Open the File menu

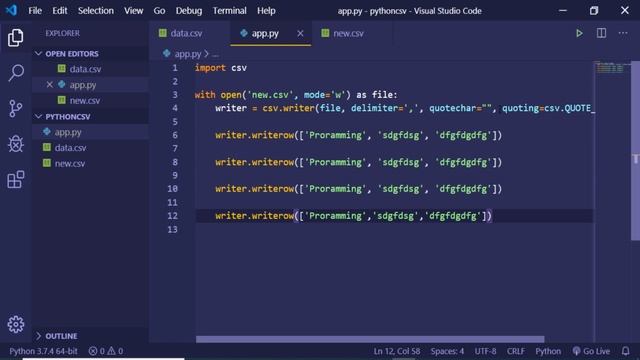point(35,11)
